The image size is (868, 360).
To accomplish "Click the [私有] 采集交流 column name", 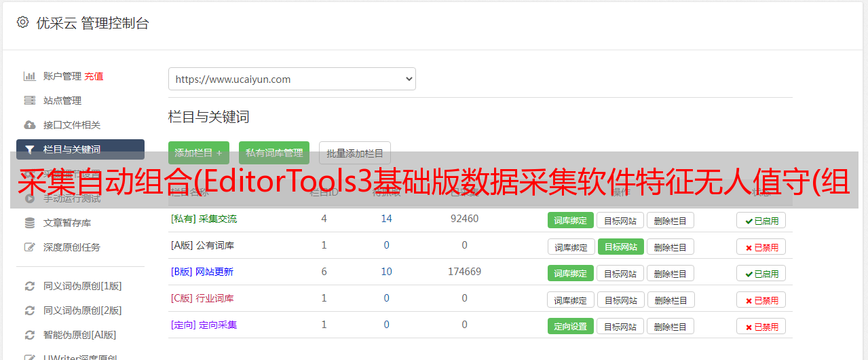I will click(x=204, y=219).
